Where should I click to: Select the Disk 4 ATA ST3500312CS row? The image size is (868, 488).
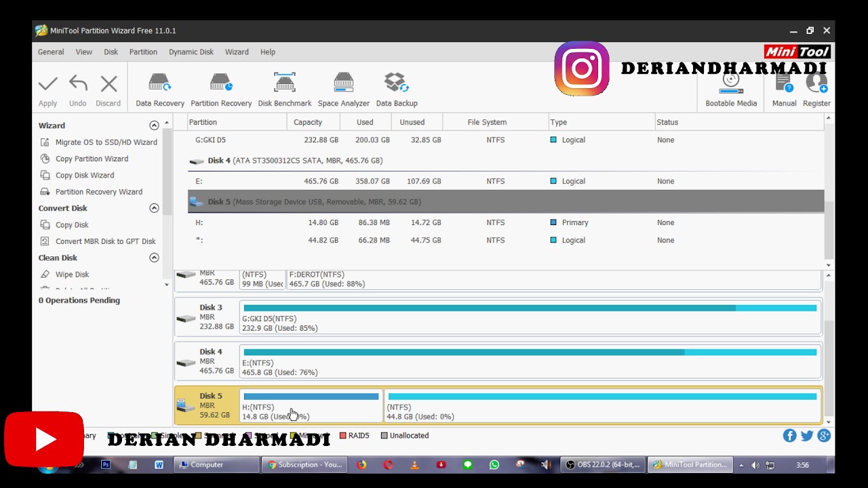click(506, 161)
